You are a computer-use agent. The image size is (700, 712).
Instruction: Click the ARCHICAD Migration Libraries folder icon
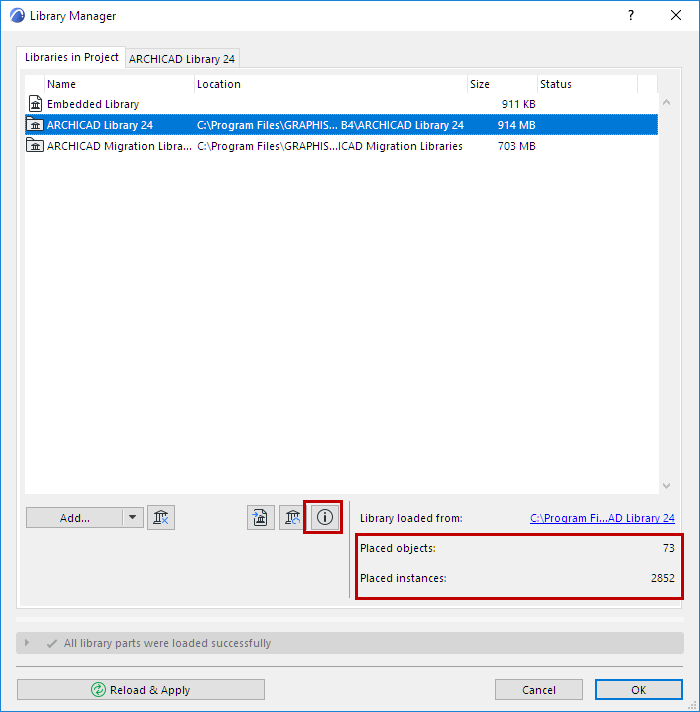pyautogui.click(x=35, y=146)
